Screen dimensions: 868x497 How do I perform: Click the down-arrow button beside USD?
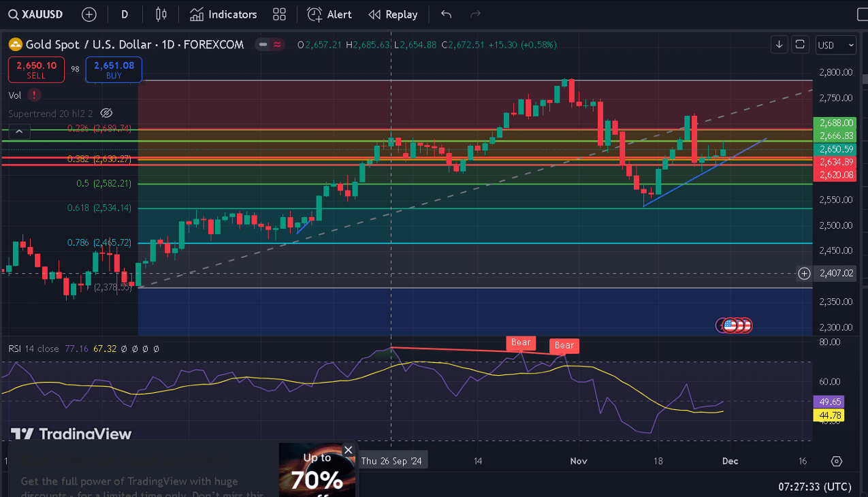779,45
